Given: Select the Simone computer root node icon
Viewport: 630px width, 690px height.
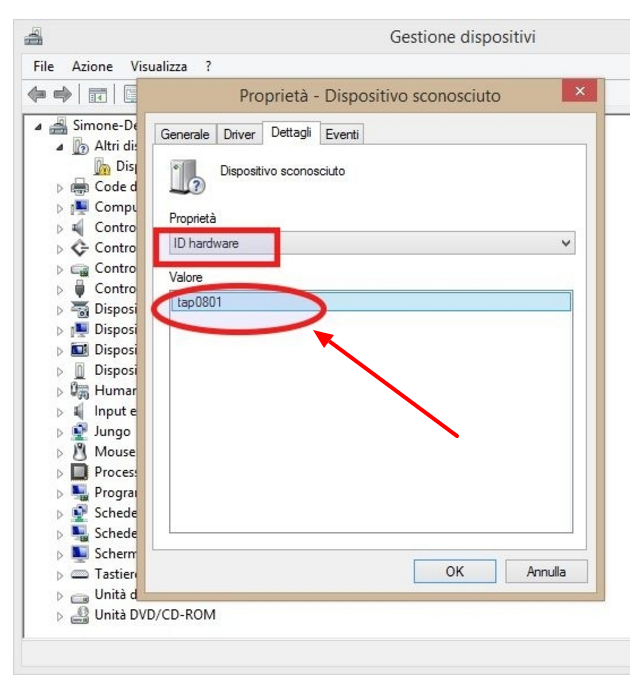Looking at the screenshot, I should pyautogui.click(x=59, y=126).
